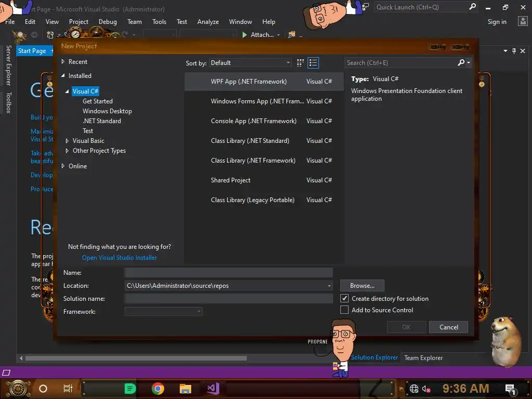532x399 pixels.
Task: Click the new project toolbar icon
Action: click(50, 35)
